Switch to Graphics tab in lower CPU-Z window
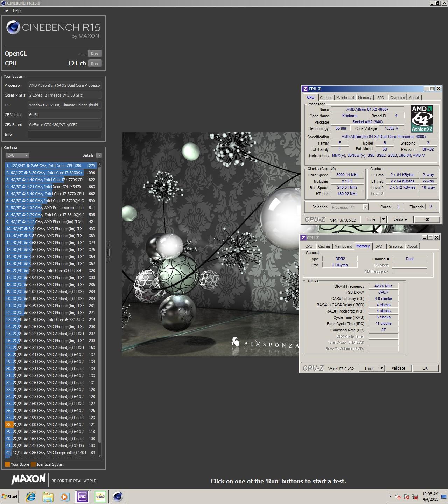448x504 pixels. point(395,246)
